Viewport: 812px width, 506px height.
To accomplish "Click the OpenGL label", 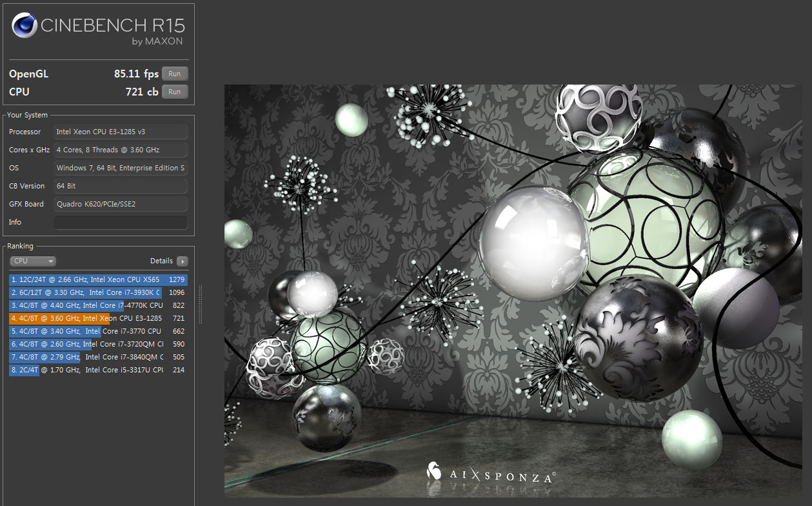I will 28,74.
